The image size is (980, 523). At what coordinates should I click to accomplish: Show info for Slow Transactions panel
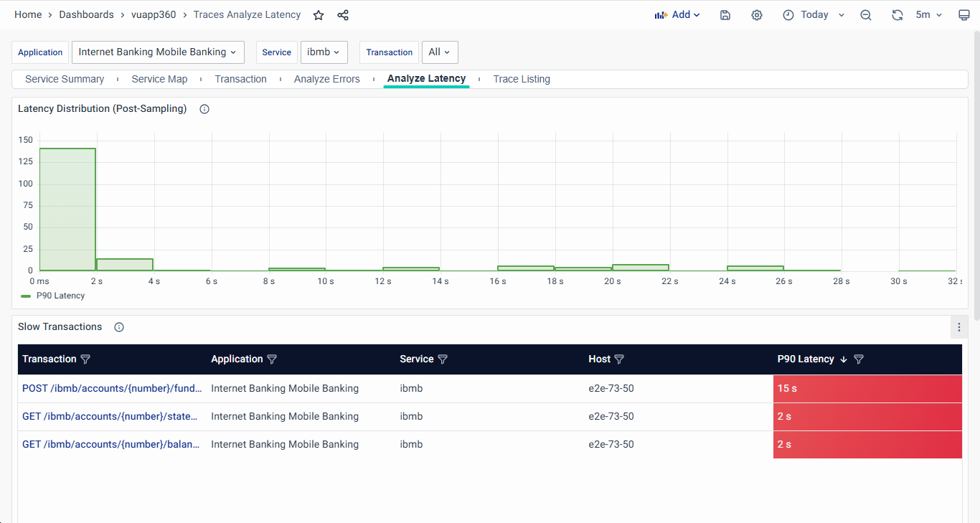pyautogui.click(x=119, y=327)
